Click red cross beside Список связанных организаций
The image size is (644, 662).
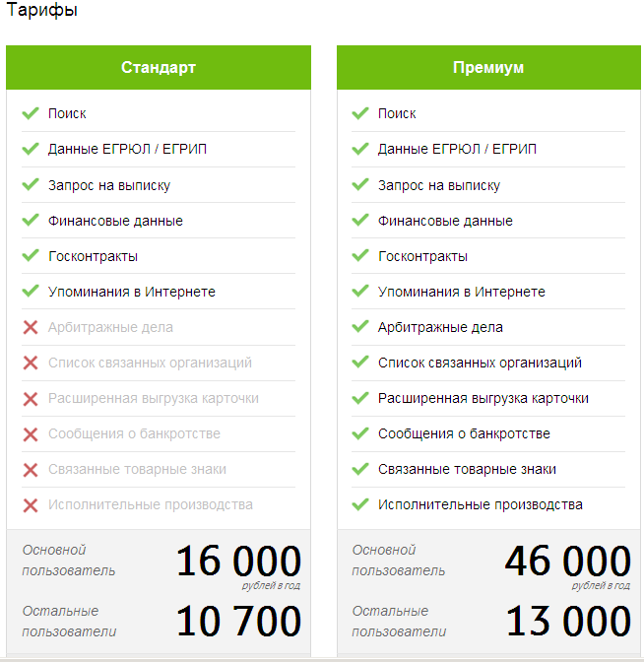31,363
